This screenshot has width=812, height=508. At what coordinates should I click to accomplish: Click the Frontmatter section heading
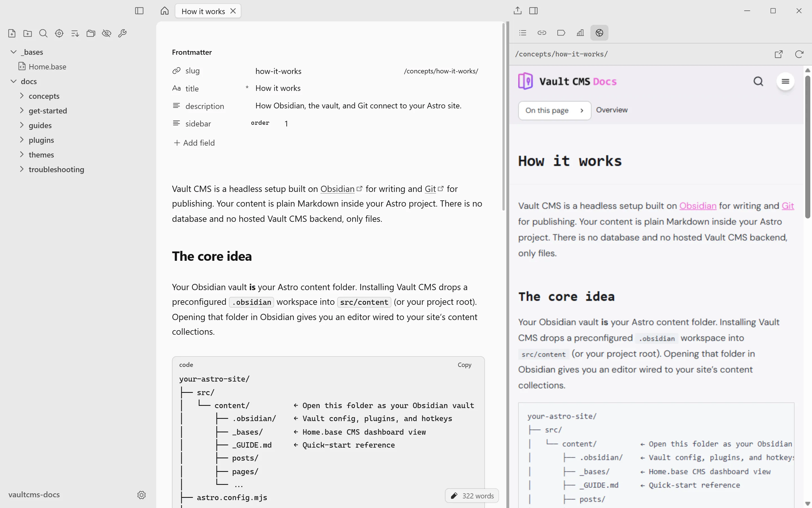192,52
